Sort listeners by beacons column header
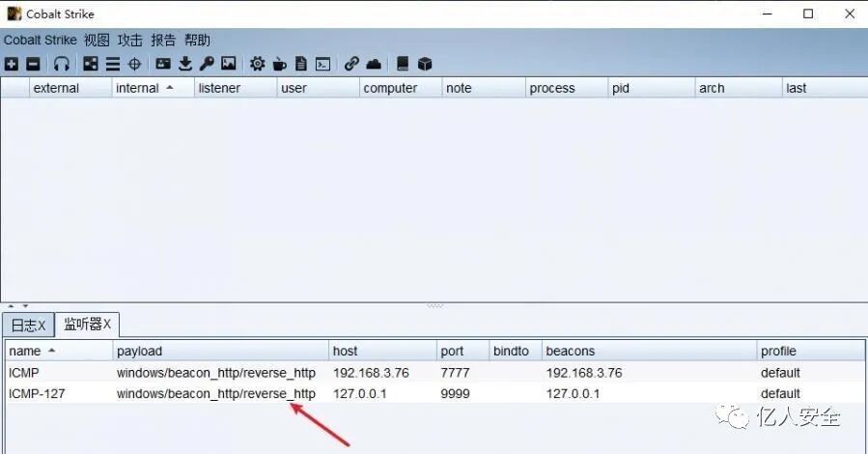 click(649, 351)
